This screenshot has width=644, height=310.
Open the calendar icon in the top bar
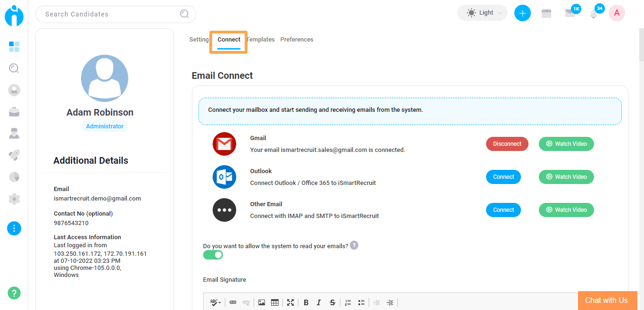(546, 13)
